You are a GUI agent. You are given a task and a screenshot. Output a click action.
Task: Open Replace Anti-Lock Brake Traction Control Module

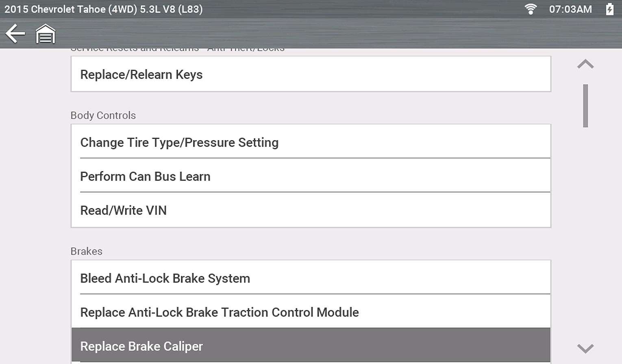[x=311, y=312]
